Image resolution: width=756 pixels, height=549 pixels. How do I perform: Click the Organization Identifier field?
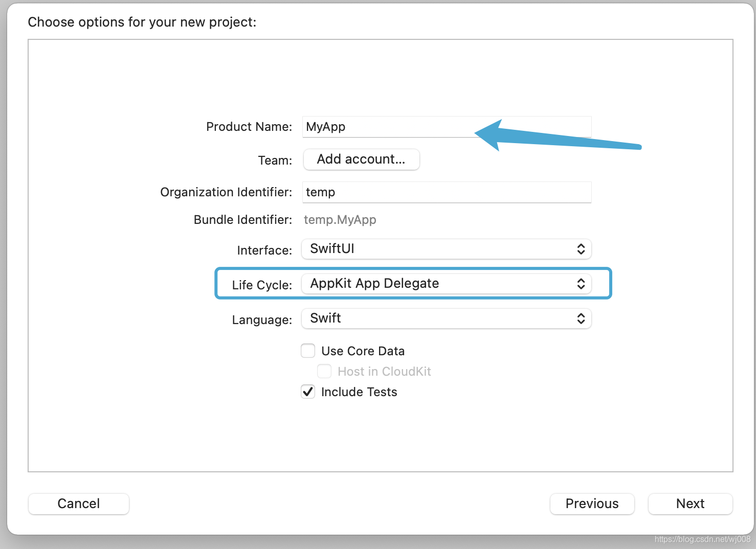[x=446, y=192]
